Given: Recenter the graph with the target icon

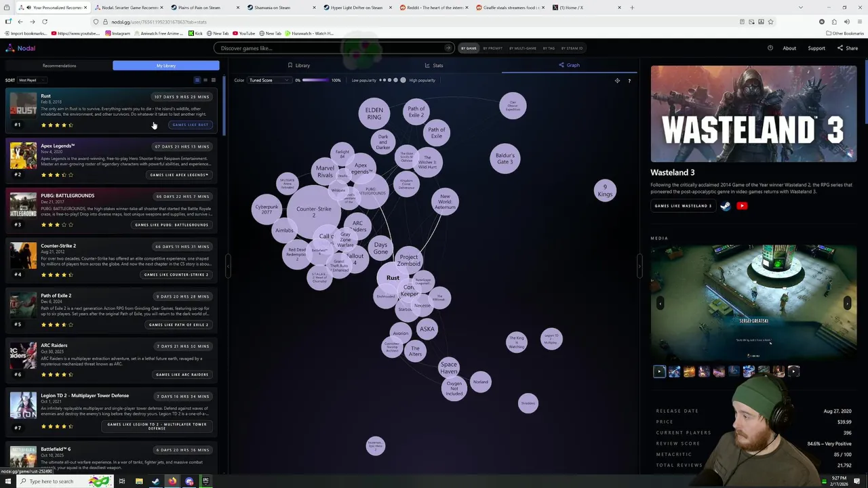Looking at the screenshot, I should tap(617, 81).
